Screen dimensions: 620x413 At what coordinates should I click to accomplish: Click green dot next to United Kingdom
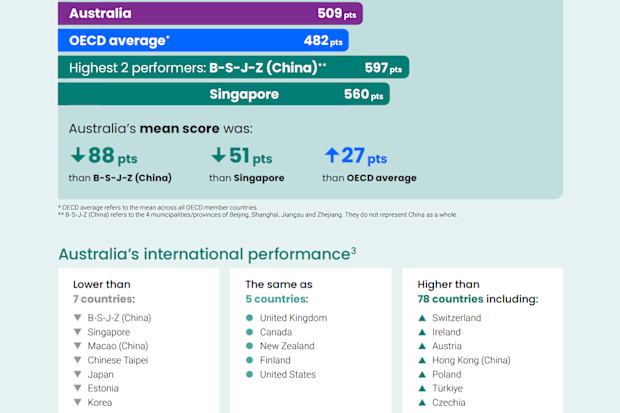coord(250,318)
